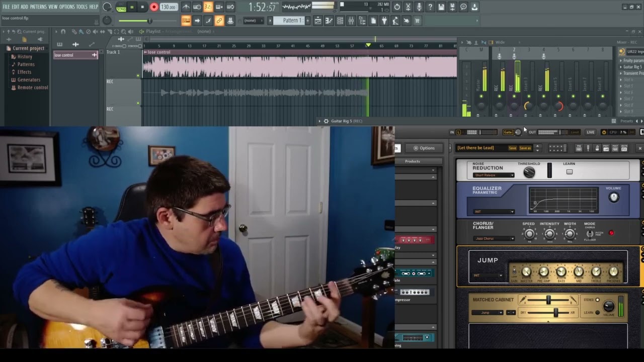Toggle link-to-controller (chain icon)

pos(219,21)
